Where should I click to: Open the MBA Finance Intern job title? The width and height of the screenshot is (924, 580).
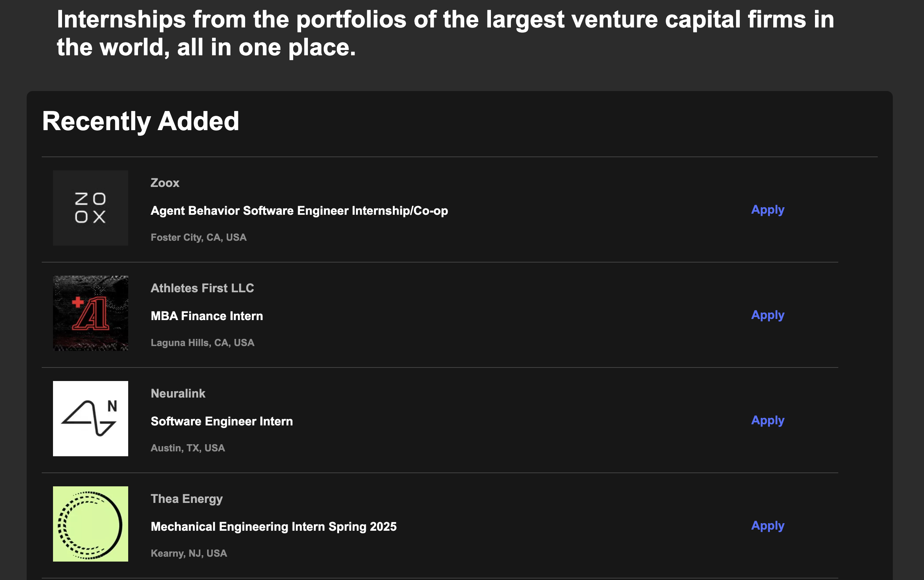[x=207, y=316]
